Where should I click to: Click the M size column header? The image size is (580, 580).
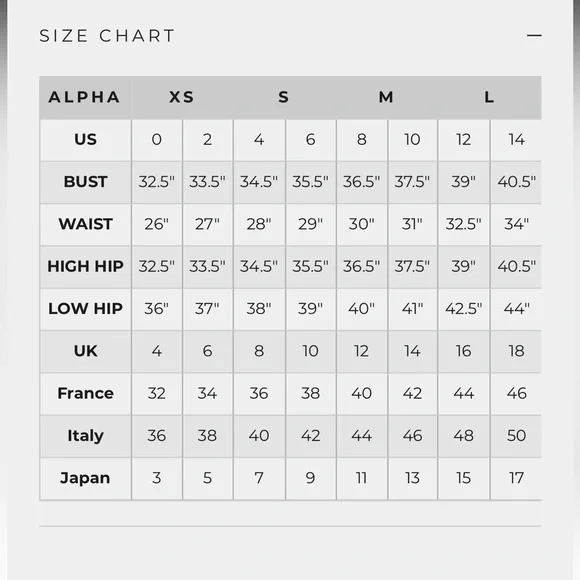tap(386, 97)
